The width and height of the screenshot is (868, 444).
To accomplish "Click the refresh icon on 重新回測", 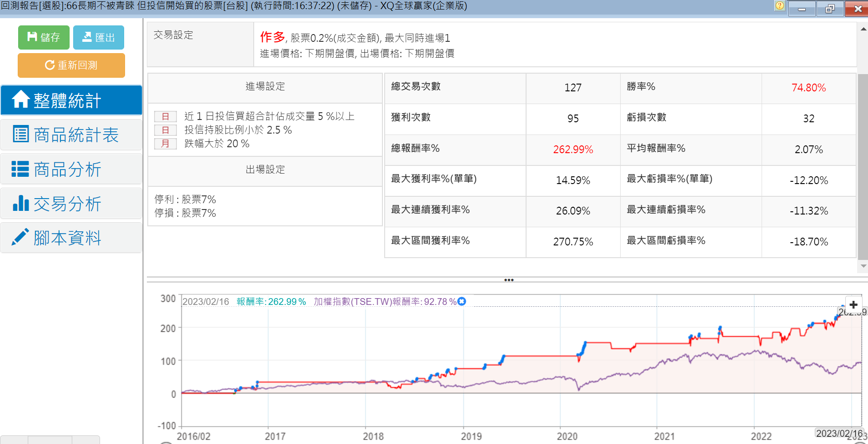I will [50, 65].
